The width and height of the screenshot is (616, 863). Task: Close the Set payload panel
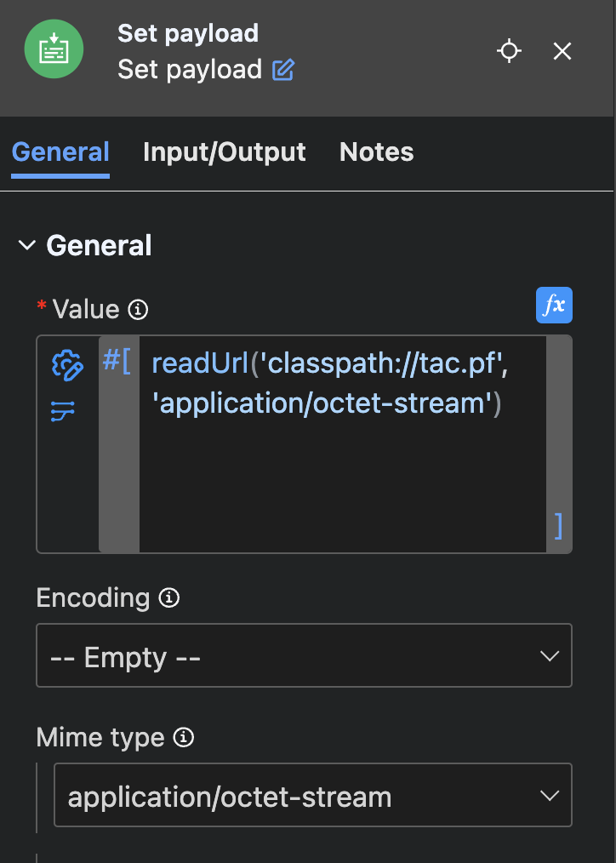click(562, 51)
